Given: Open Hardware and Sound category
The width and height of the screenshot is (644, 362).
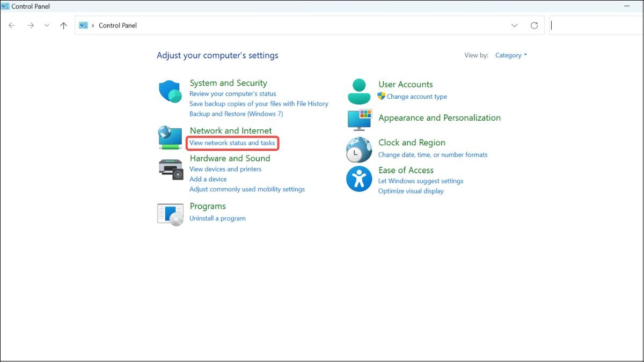Looking at the screenshot, I should point(230,159).
